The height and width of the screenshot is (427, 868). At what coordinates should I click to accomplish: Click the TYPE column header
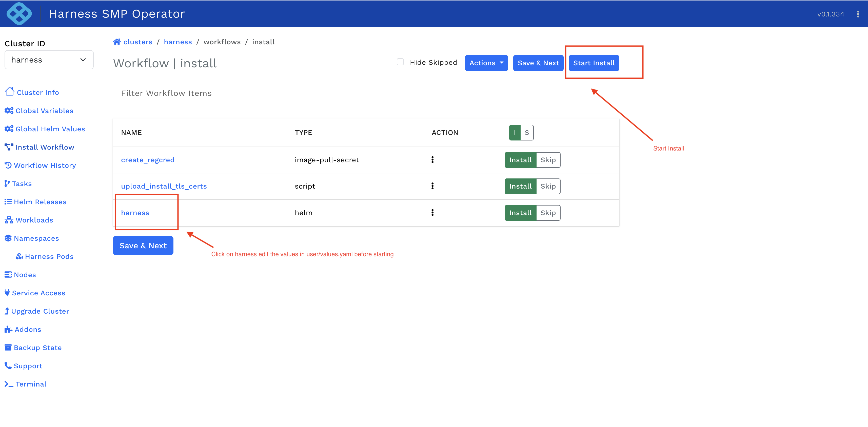click(303, 133)
